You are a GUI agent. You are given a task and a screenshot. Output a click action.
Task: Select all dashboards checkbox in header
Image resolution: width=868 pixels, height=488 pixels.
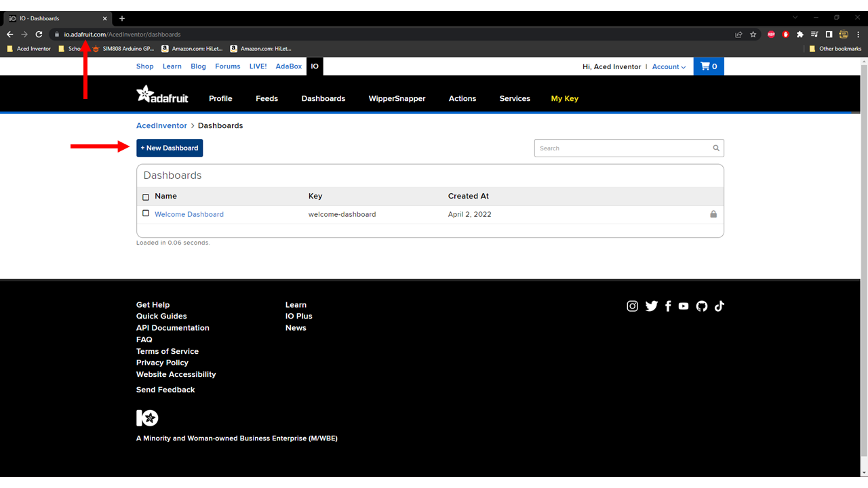(x=146, y=197)
